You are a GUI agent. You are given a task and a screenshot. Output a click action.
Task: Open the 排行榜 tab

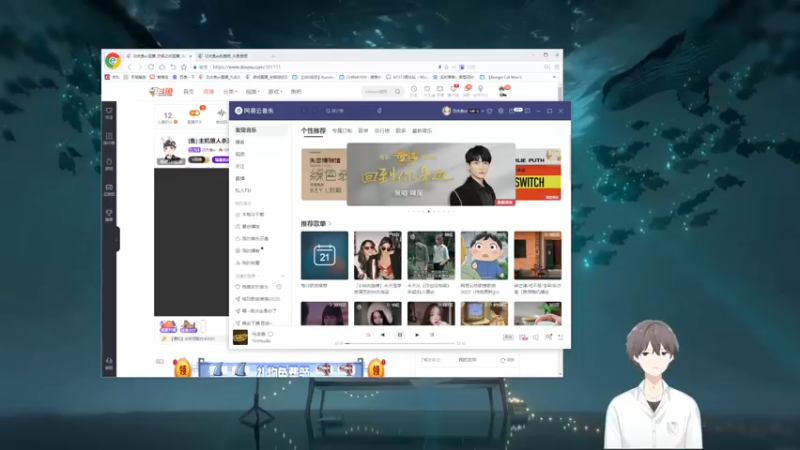click(382, 131)
